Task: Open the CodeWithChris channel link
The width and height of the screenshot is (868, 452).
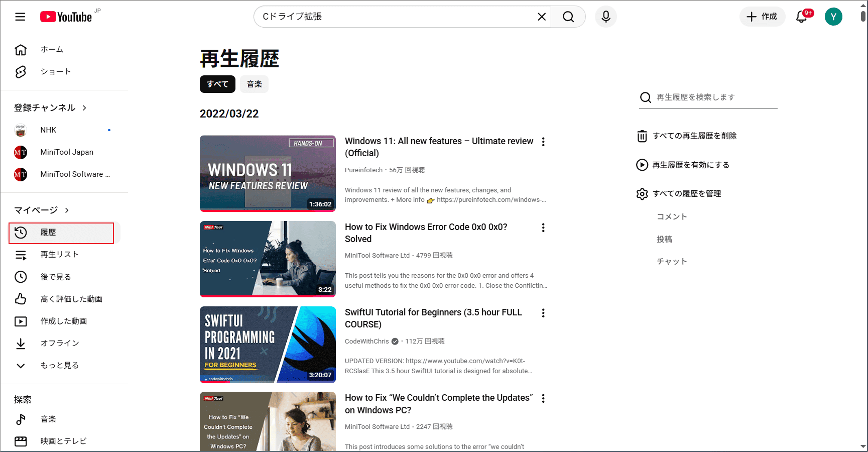Action: click(366, 341)
